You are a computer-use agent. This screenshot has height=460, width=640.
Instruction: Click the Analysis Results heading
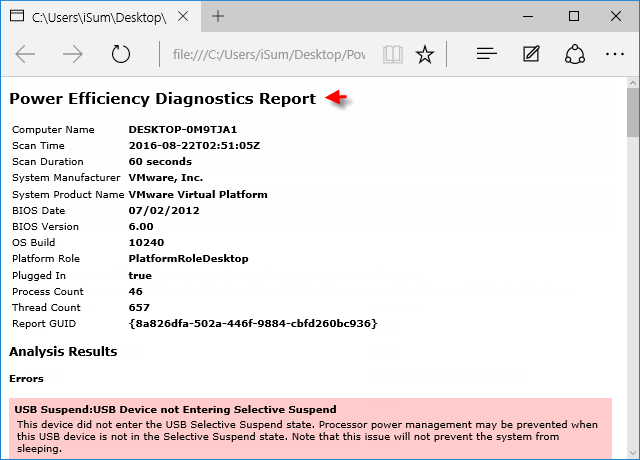pyautogui.click(x=63, y=351)
